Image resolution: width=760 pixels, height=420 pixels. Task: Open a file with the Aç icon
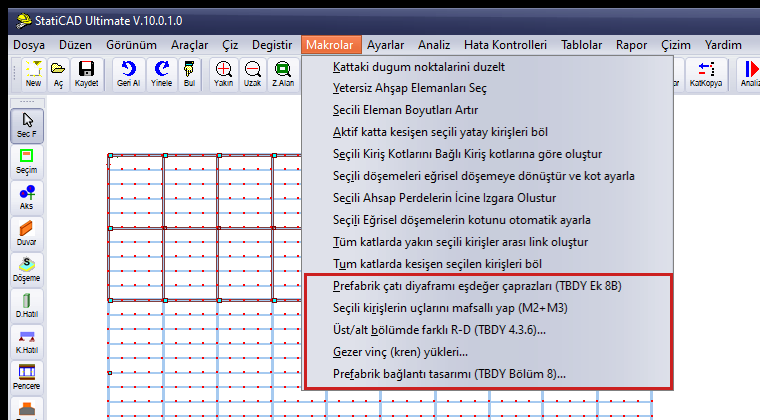click(58, 74)
